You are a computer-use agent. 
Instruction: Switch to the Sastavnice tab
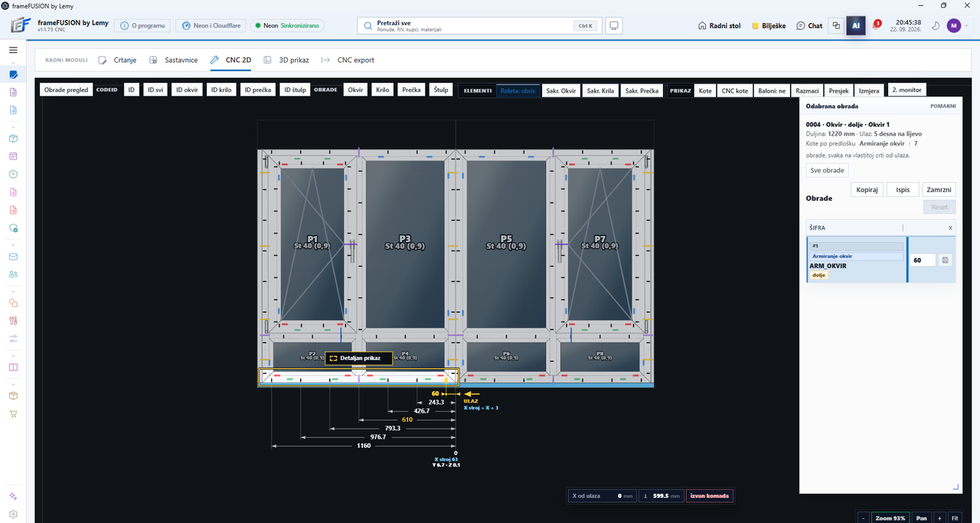pyautogui.click(x=174, y=60)
